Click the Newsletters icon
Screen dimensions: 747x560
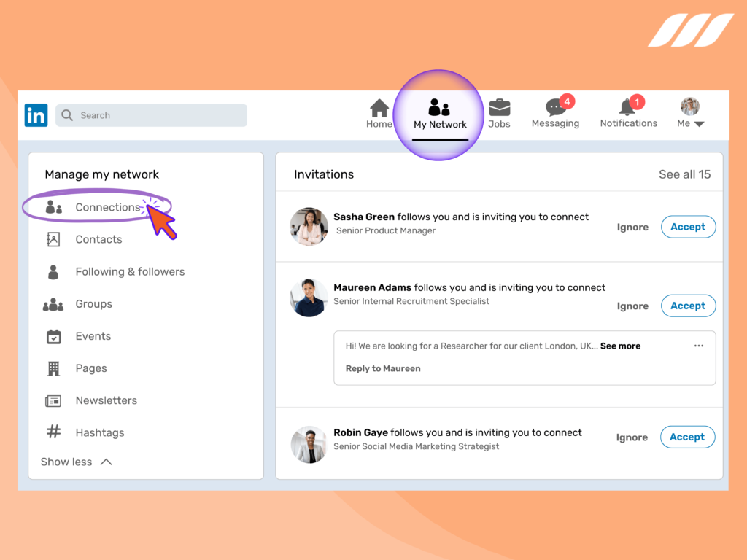[x=53, y=400]
